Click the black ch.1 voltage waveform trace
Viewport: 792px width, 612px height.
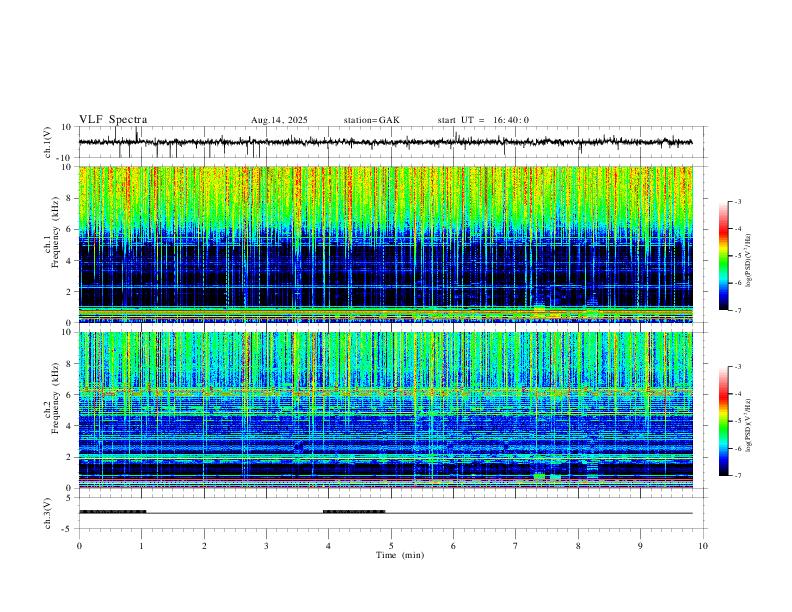[385, 142]
